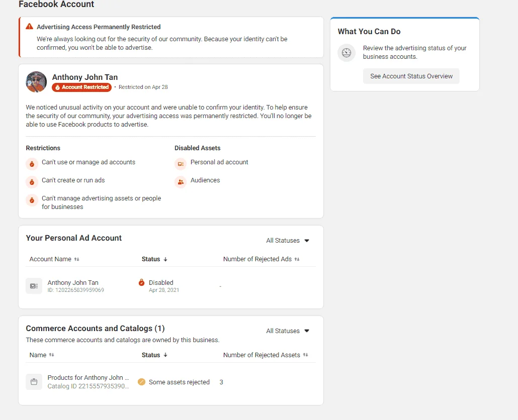Click the Audiences people icon
518x420 pixels.
click(181, 182)
